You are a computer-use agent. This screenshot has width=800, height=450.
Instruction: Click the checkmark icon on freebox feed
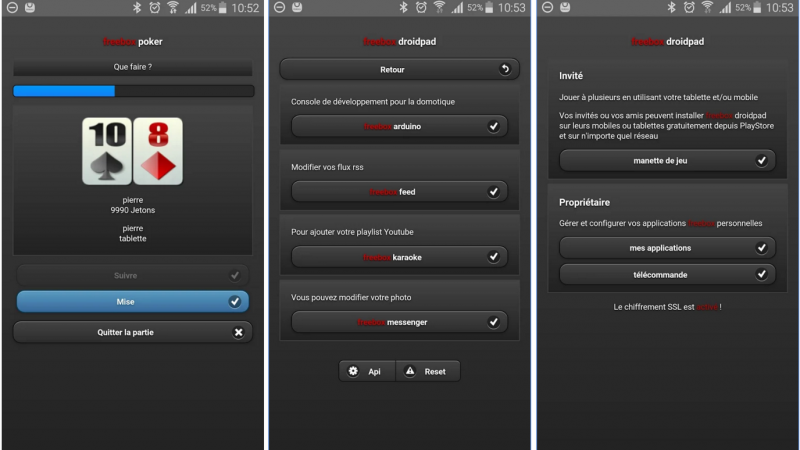[x=493, y=192]
